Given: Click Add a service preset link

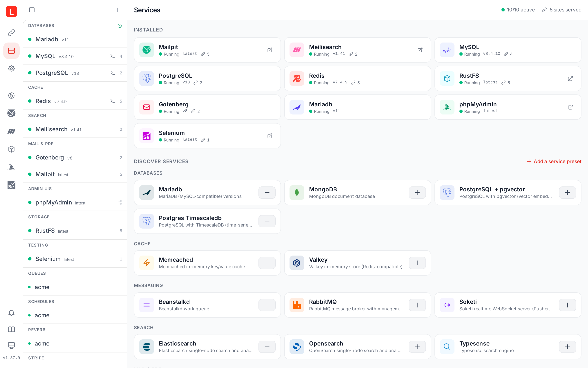Looking at the screenshot, I should click(x=554, y=161).
